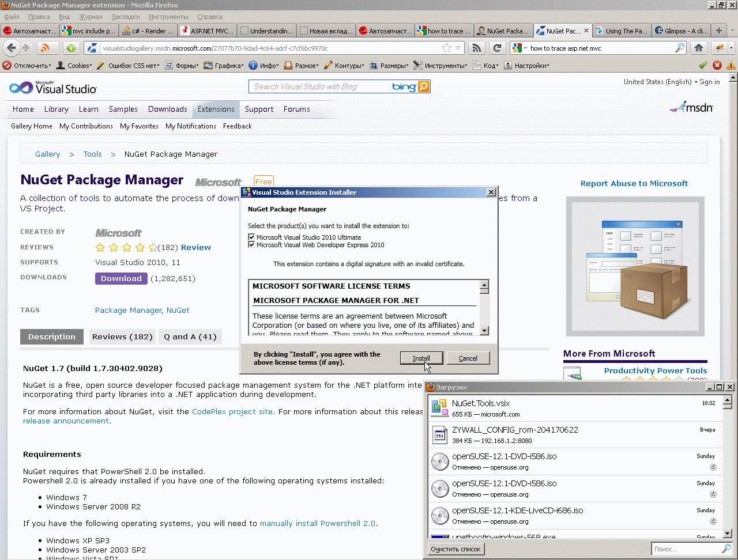Viewport: 738px width, 560px height.
Task: Click the NuGet.Tools.vsix file icon in Downloads
Action: tap(440, 408)
